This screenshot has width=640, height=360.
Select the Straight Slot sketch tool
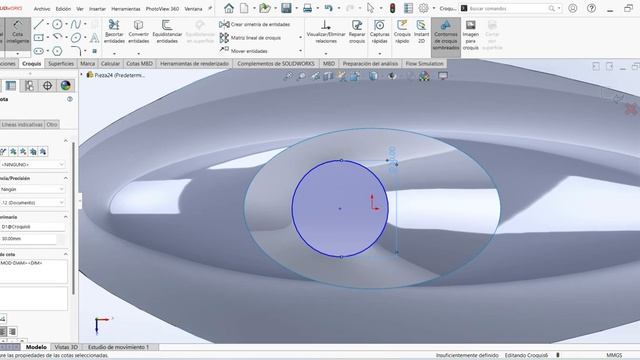(38, 51)
